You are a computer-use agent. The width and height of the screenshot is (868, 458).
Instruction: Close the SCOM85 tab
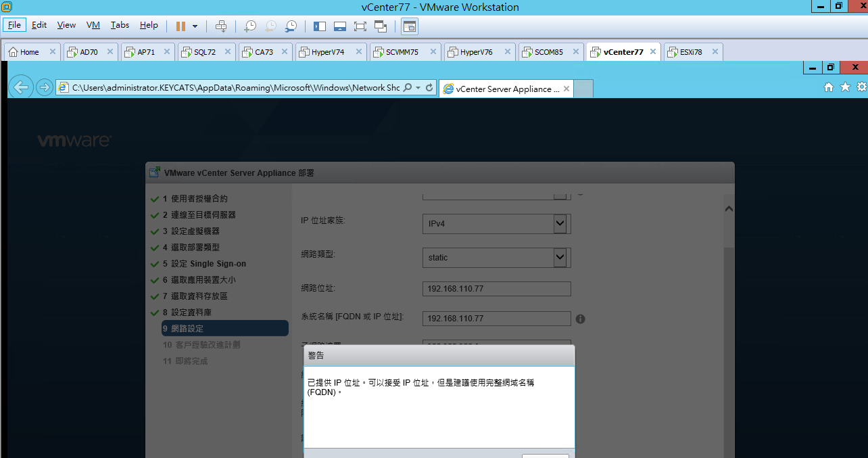point(575,52)
